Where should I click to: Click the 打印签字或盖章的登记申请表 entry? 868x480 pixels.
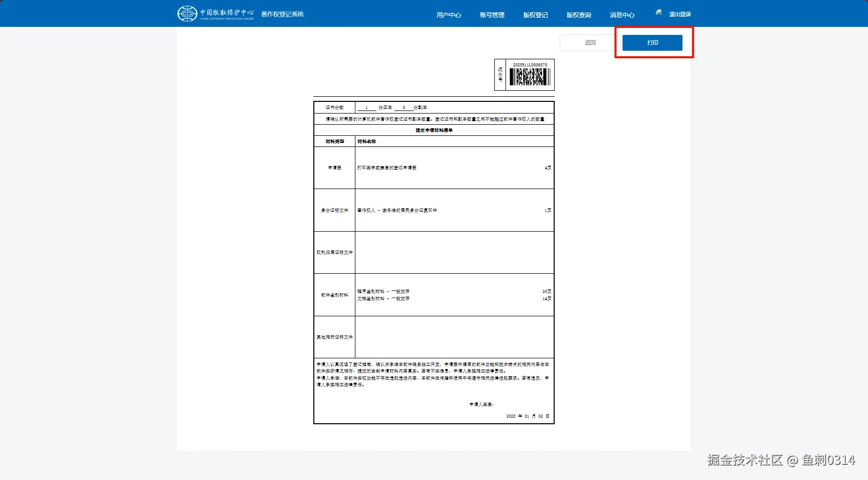[x=387, y=168]
